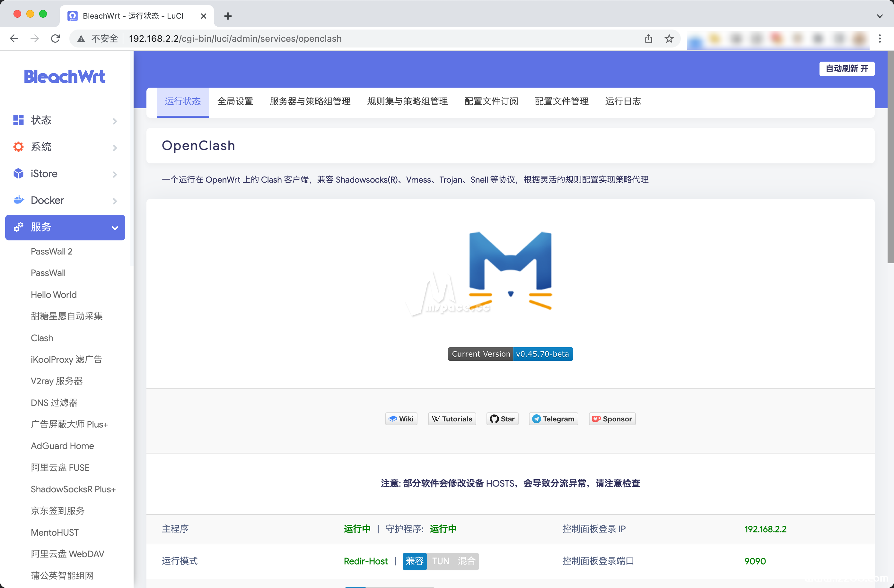Open PassWall 2 from the services list
Viewport: 894px width, 588px height.
(x=51, y=251)
